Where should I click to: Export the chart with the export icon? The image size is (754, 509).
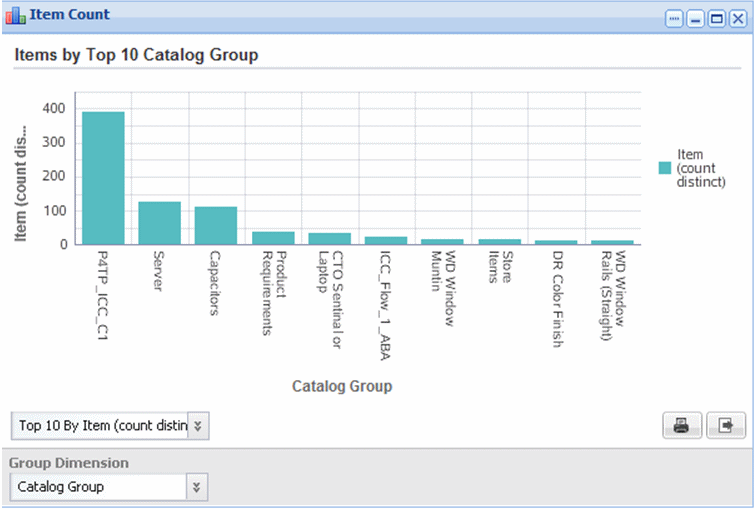tap(726, 425)
